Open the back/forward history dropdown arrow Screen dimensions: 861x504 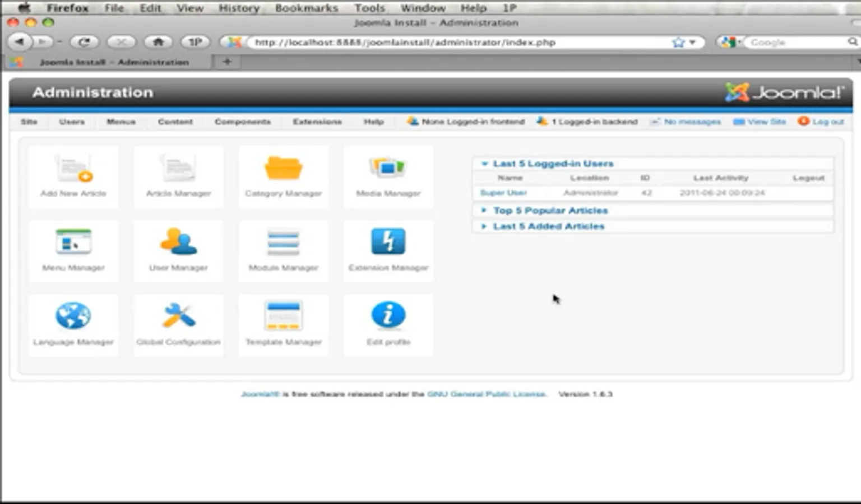point(59,42)
